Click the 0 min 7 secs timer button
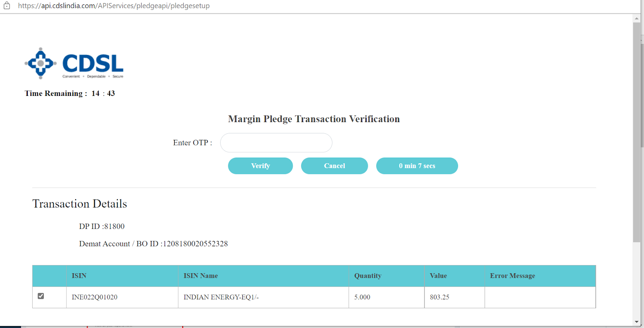 (x=417, y=166)
